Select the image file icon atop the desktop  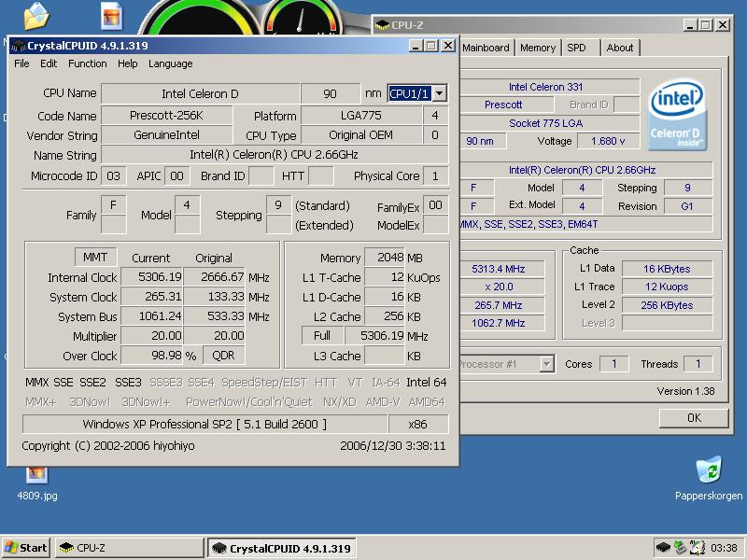coord(112,16)
